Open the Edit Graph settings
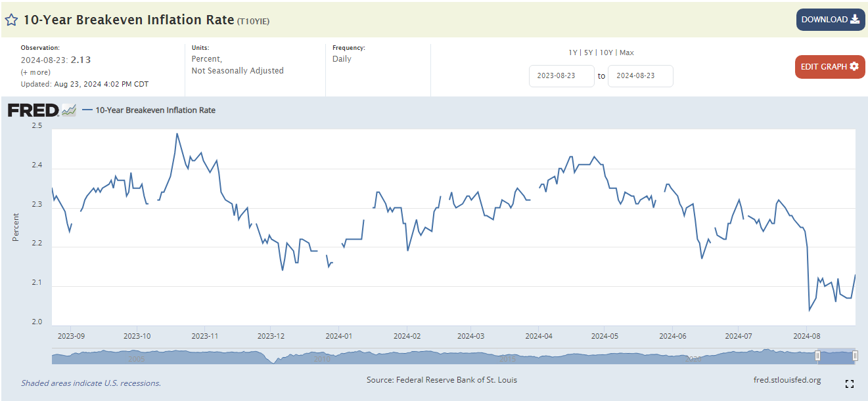Image resolution: width=868 pixels, height=401 pixels. point(829,67)
